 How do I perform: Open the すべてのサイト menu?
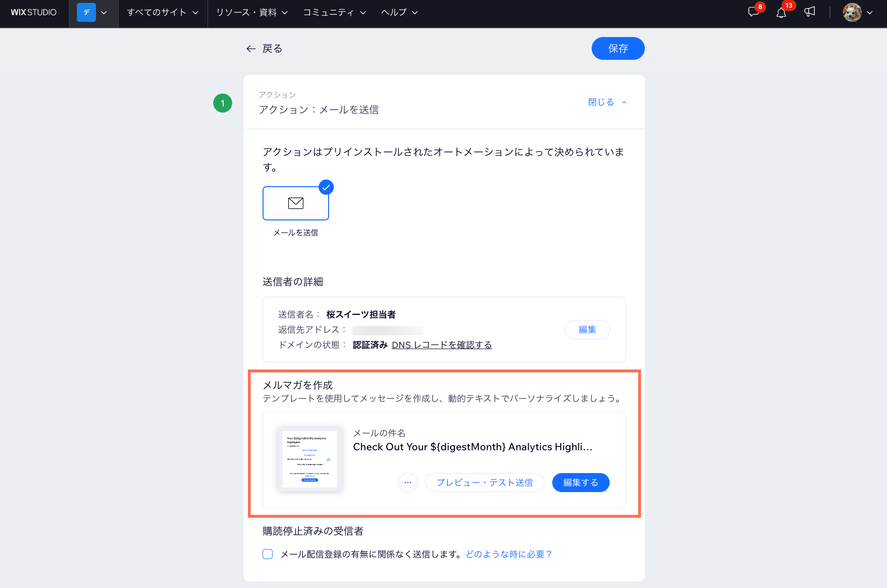click(162, 12)
